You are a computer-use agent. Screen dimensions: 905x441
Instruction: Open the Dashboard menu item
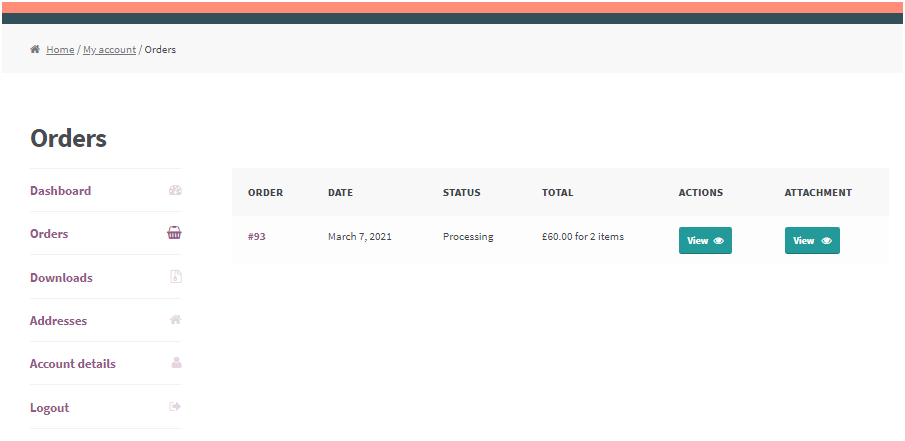[x=61, y=190]
